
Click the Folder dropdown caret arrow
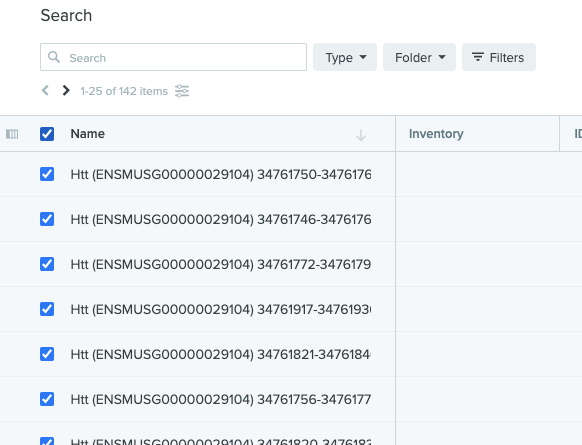[442, 57]
